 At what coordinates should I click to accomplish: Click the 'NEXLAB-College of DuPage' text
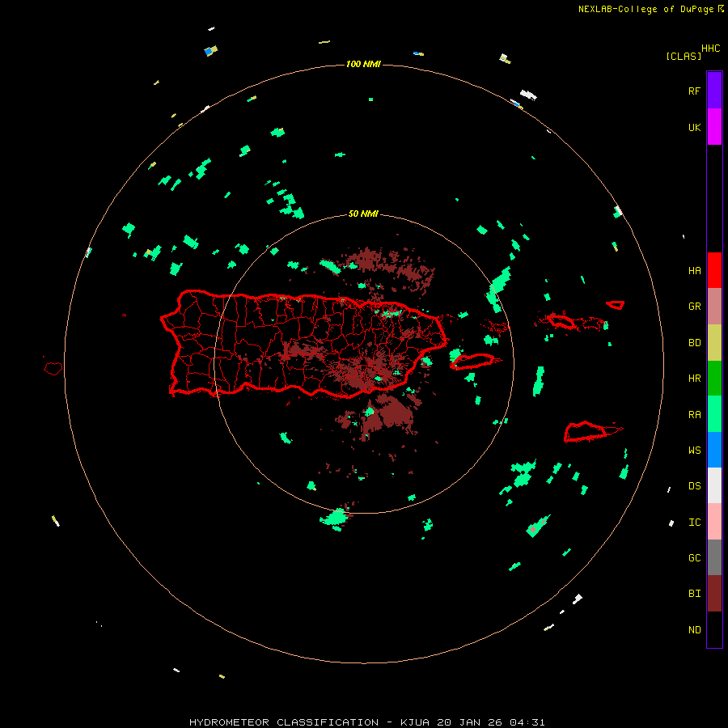[x=645, y=9]
